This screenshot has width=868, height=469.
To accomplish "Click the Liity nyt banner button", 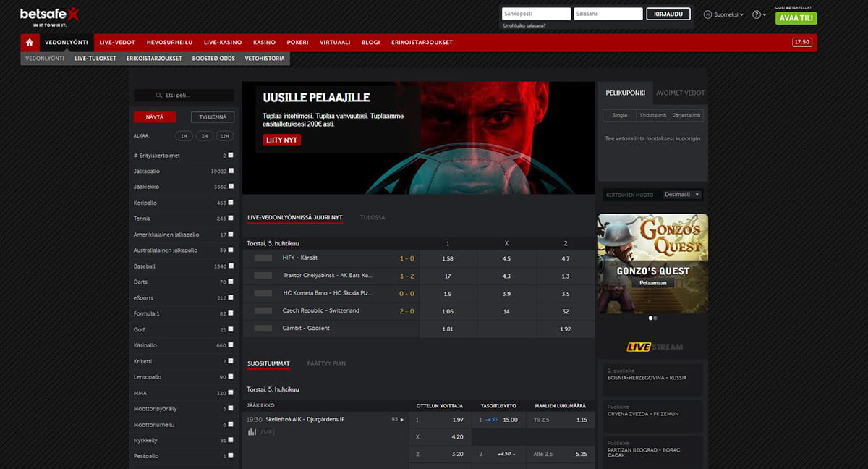I will tap(281, 140).
